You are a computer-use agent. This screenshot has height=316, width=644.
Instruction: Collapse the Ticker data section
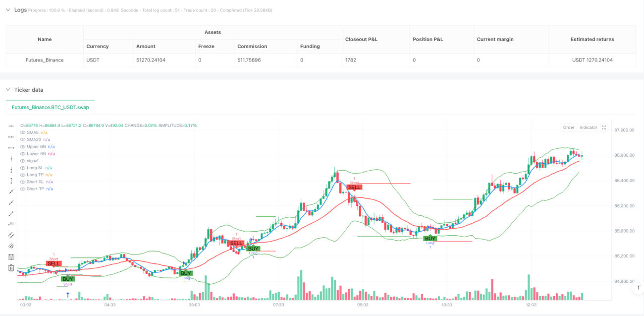click(8, 90)
